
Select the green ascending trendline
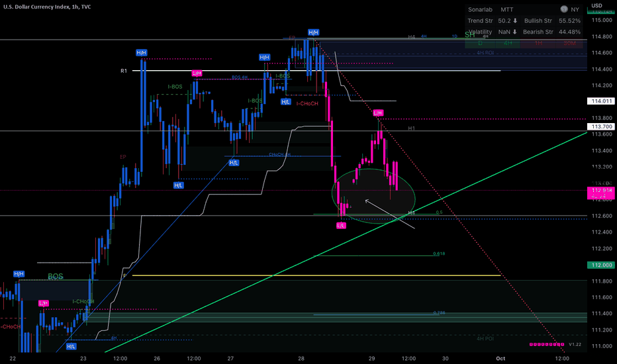coord(346,242)
